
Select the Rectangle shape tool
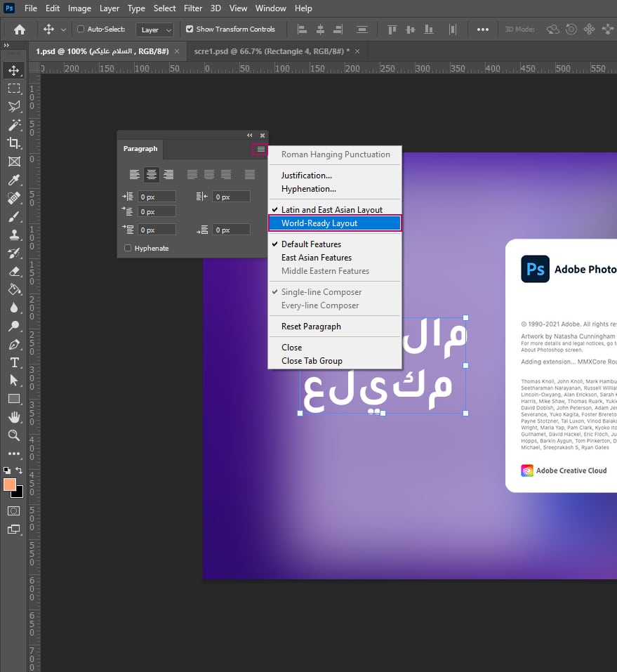(x=14, y=399)
